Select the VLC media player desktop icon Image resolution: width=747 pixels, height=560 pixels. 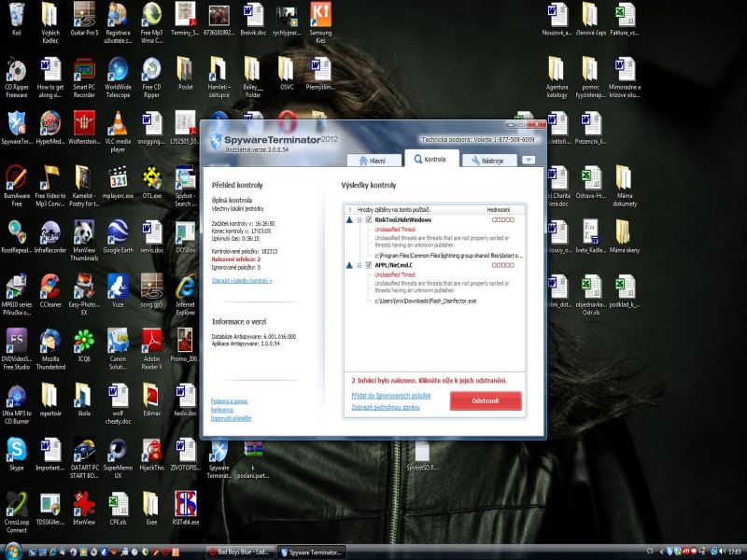click(118, 132)
